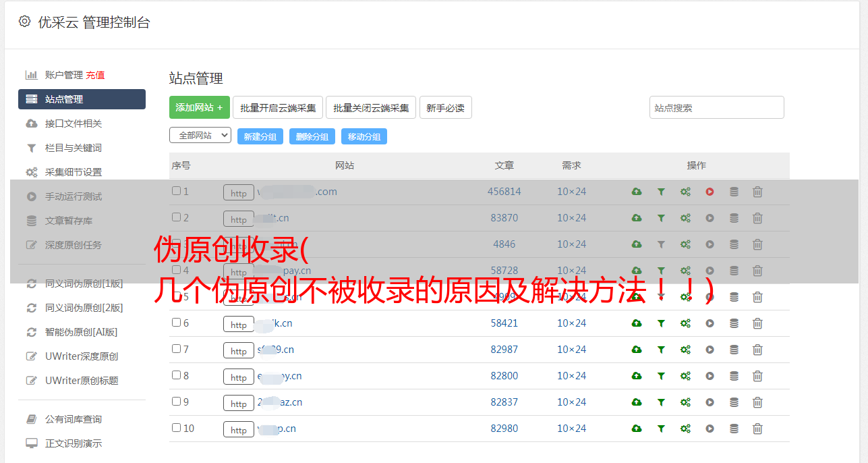Viewport: 868px width, 463px height.
Task: Check the box for row 8
Action: [x=176, y=375]
